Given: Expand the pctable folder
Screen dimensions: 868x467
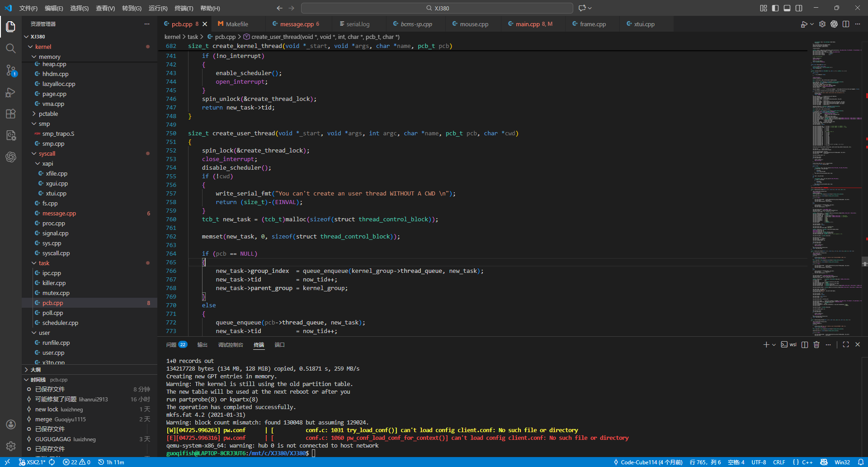Looking at the screenshot, I should coord(48,114).
